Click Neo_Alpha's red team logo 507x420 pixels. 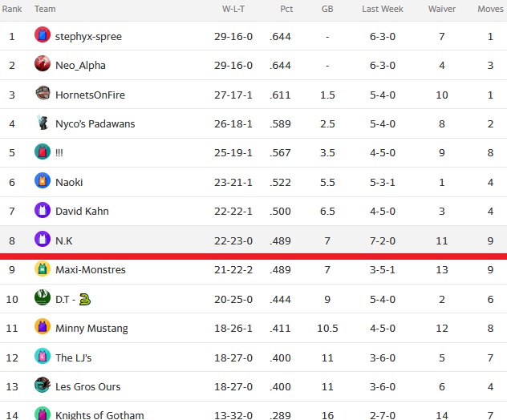pyautogui.click(x=43, y=63)
